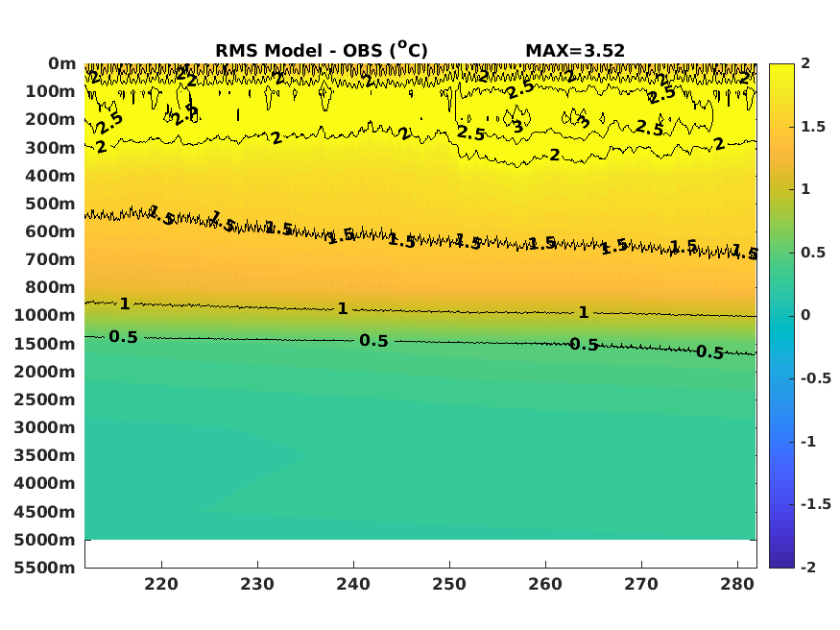Screen dimensions: 840x630
Task: Click the '300m' depth axis label
Action: coord(50,148)
